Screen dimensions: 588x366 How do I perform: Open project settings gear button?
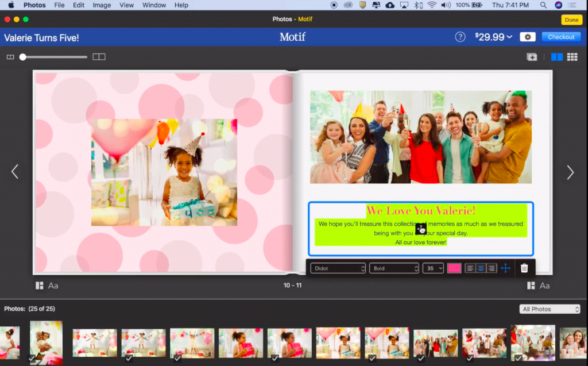click(528, 37)
